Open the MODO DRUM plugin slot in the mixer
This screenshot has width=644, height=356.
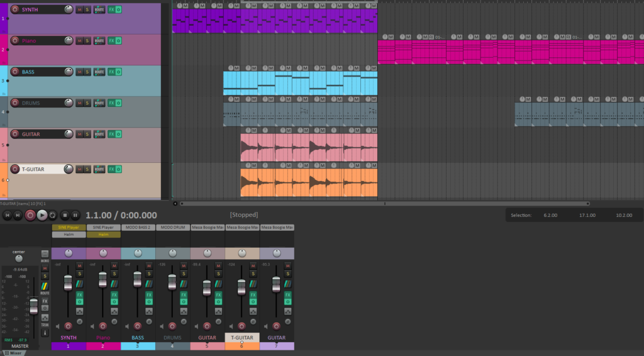coord(172,227)
